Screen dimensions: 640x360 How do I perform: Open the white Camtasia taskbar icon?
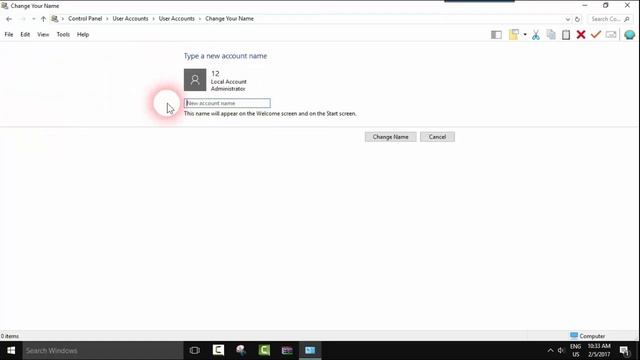click(218, 350)
